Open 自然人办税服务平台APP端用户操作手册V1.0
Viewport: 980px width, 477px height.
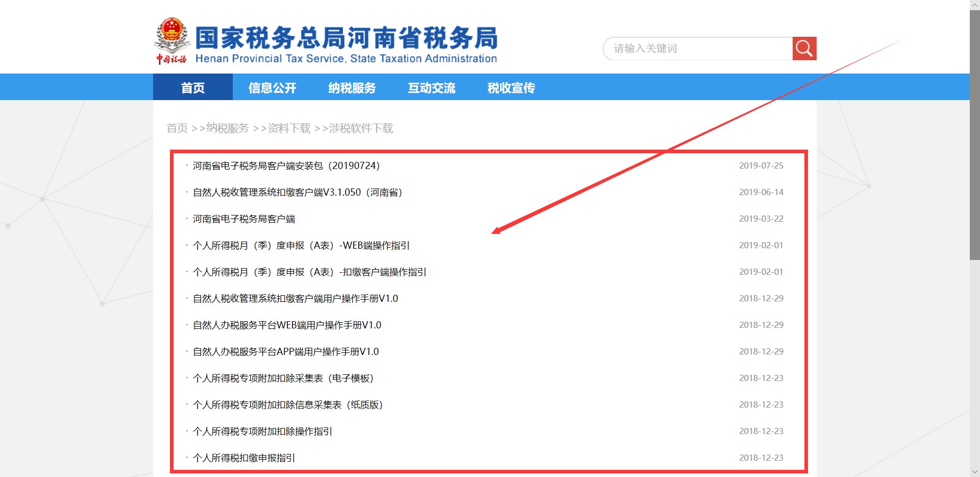click(285, 351)
